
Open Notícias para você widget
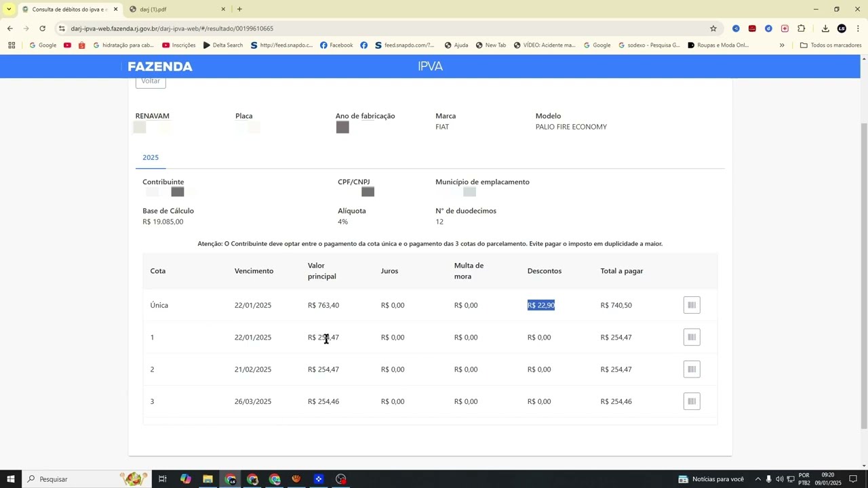(x=711, y=479)
